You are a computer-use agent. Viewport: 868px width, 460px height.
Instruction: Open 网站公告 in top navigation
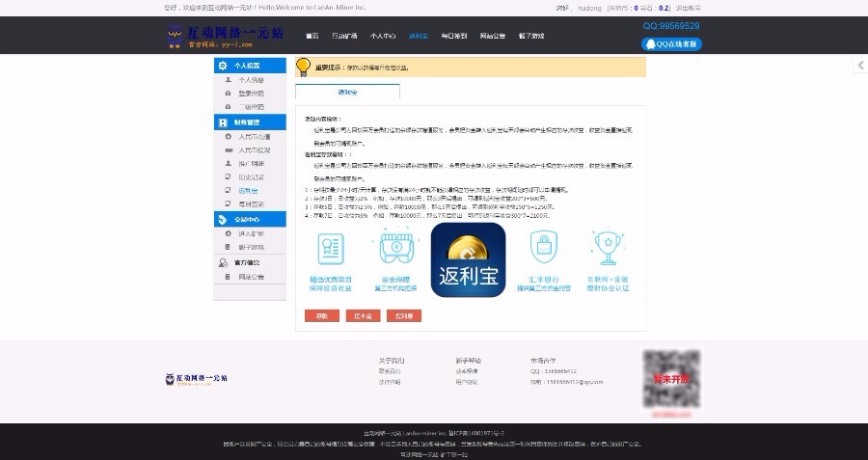pyautogui.click(x=493, y=36)
